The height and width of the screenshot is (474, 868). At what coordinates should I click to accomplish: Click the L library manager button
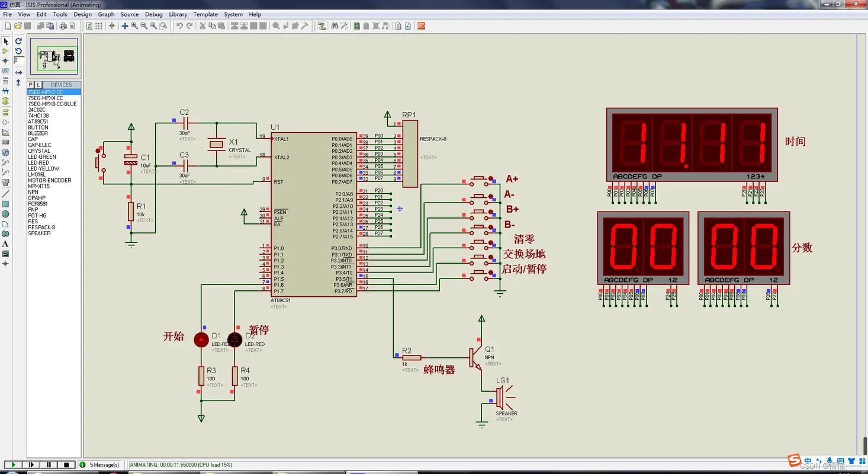coord(38,85)
